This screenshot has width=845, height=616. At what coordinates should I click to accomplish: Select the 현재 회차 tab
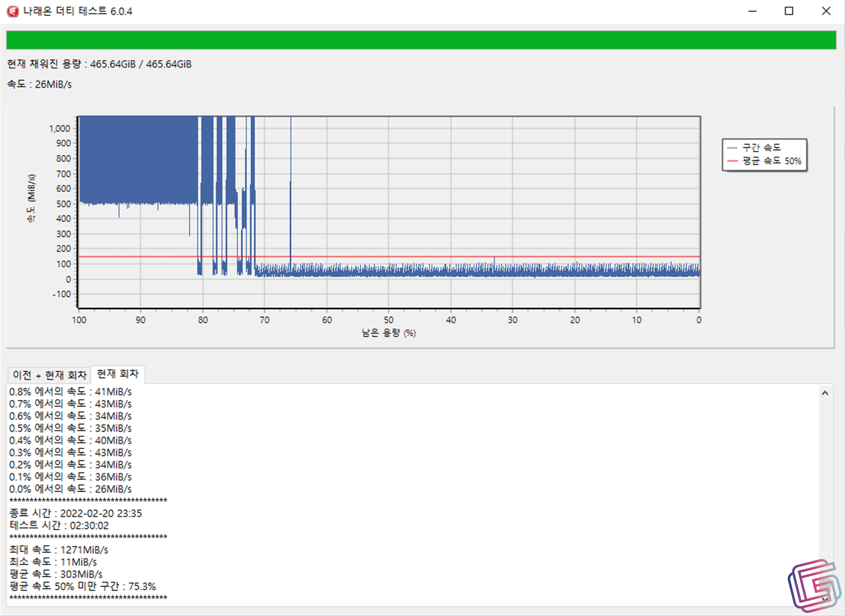(118, 374)
